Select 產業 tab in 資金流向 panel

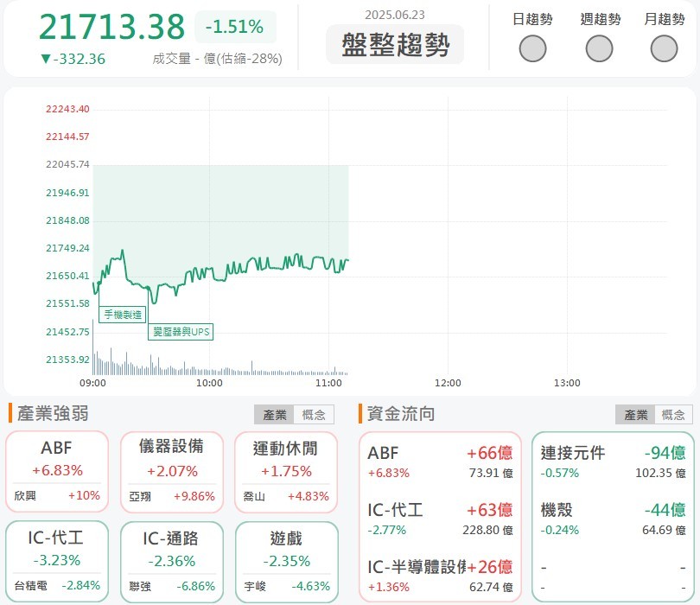click(x=635, y=415)
